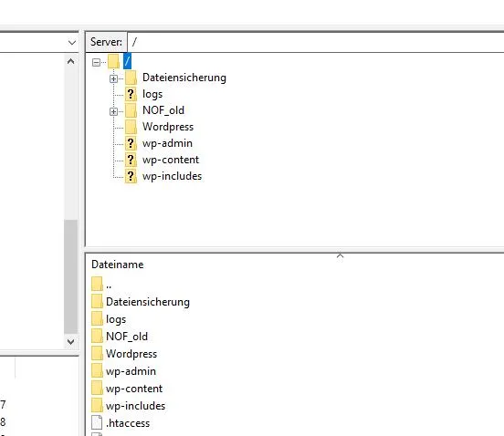This screenshot has height=436, width=504.
Task: Select the wp-admin question-mark folder icon in tree
Action: (131, 143)
